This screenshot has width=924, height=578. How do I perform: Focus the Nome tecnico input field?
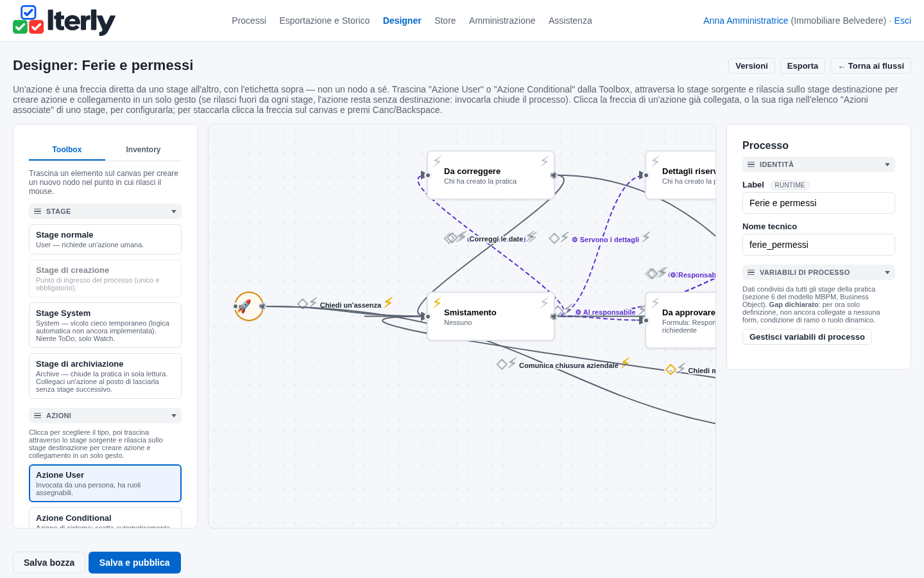point(819,245)
